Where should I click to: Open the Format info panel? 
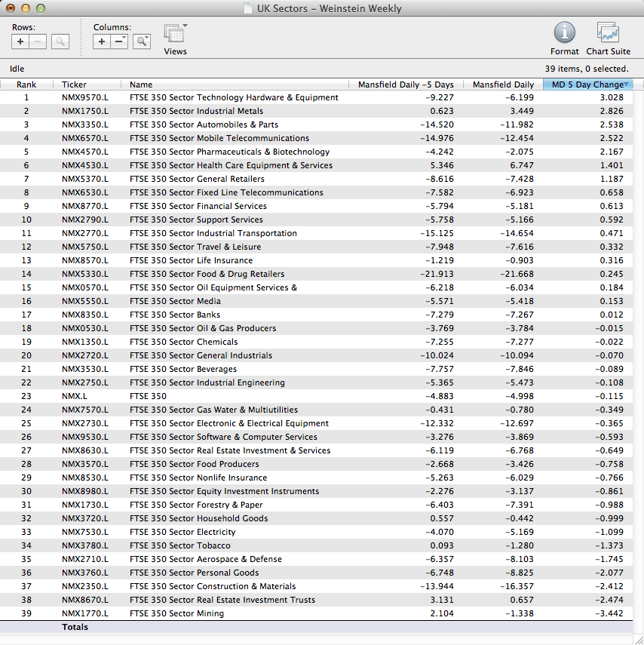564,33
